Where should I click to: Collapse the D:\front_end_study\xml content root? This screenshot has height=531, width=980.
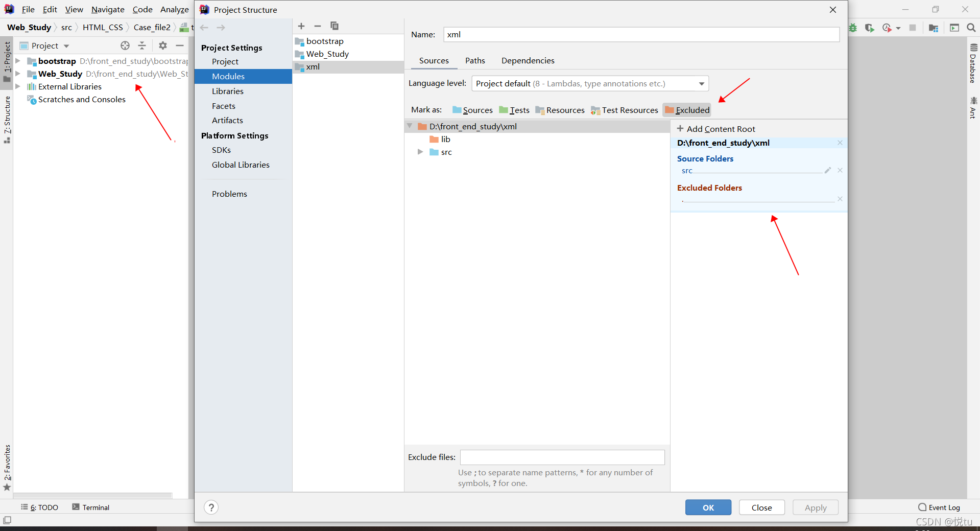[x=410, y=126]
